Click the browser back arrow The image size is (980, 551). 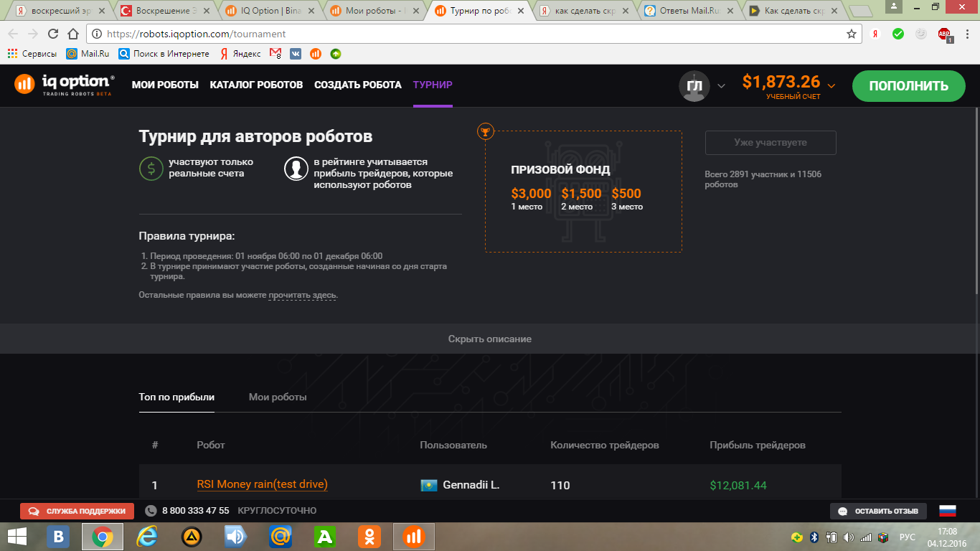(14, 34)
